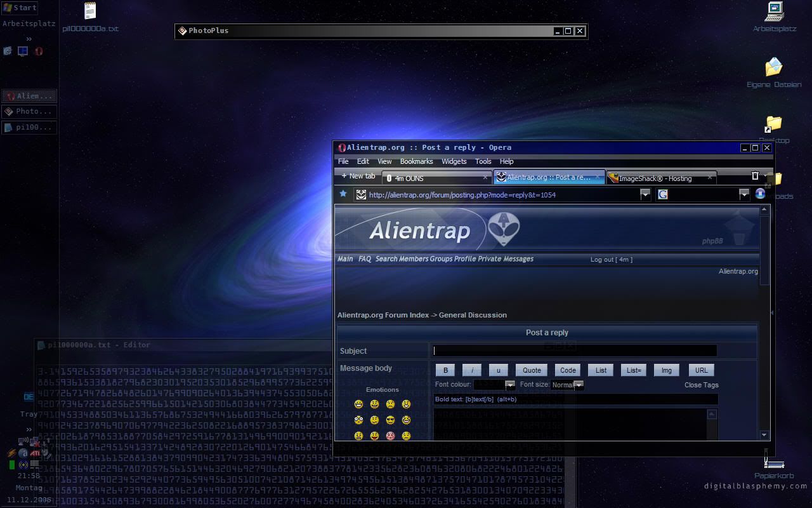The image size is (812, 508).
Task: Insert the pink embarrassed emoticon
Action: [391, 436]
